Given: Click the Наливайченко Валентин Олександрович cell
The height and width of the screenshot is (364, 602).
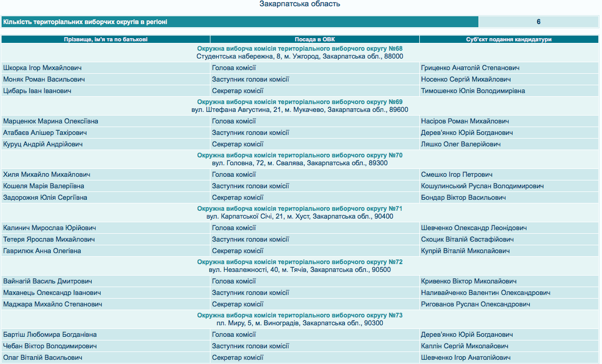Looking at the screenshot, I should 486,293.
